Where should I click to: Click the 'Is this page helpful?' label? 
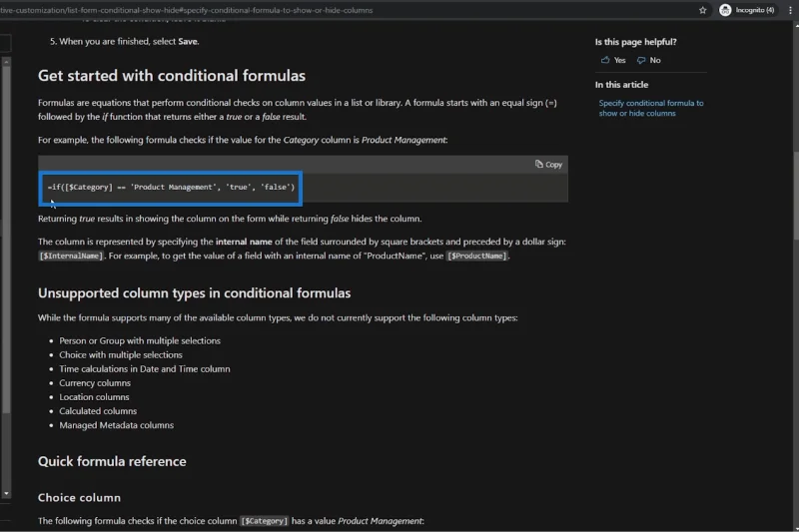coord(635,42)
